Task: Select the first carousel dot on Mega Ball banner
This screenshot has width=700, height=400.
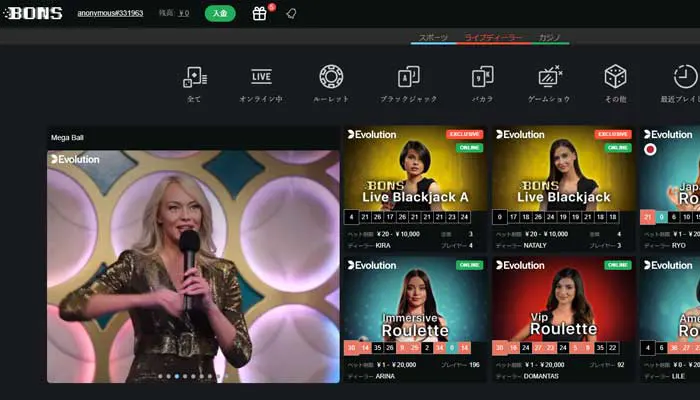Action: pyautogui.click(x=160, y=376)
